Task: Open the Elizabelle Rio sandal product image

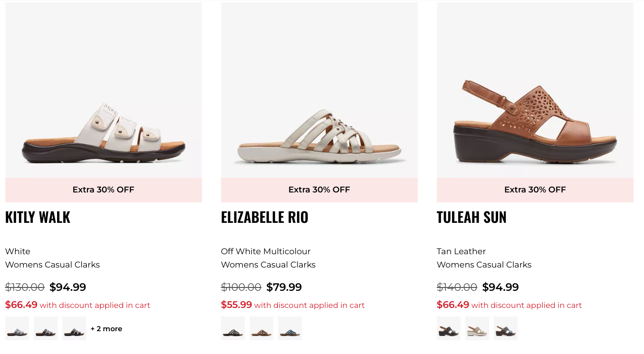Action: tap(319, 90)
